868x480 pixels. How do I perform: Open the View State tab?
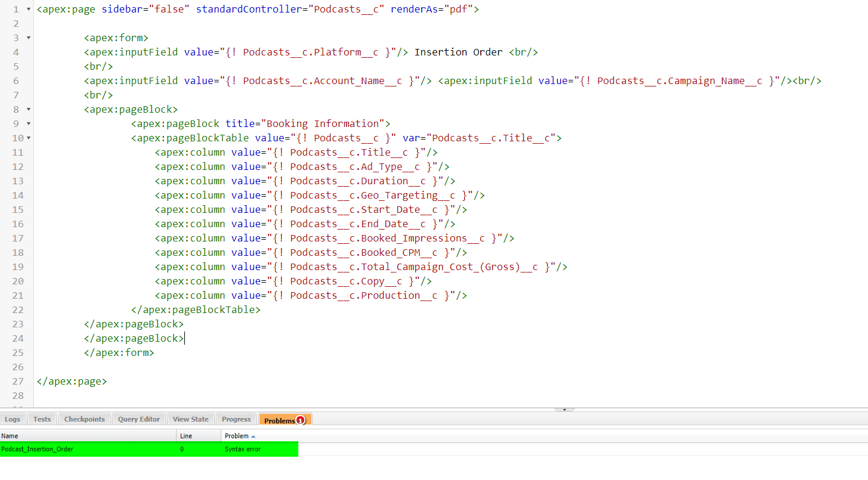190,419
